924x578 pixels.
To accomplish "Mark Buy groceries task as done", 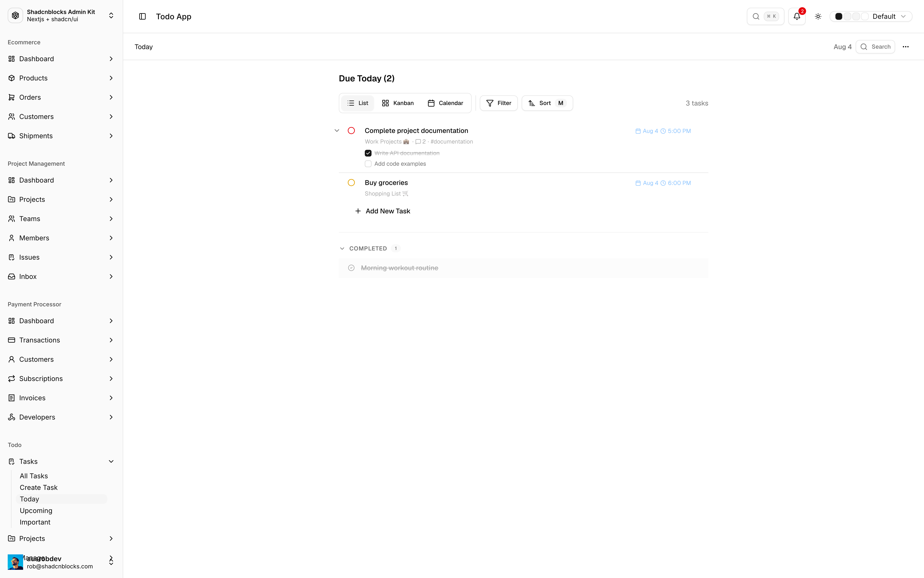I will (x=351, y=183).
